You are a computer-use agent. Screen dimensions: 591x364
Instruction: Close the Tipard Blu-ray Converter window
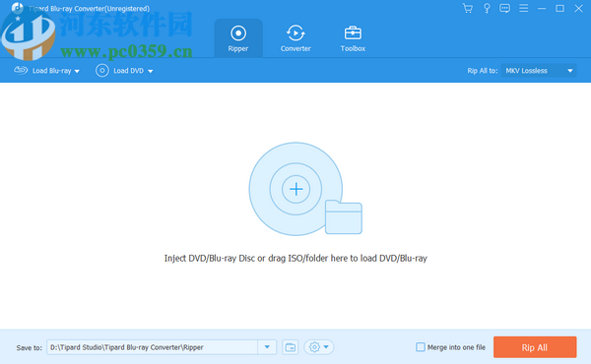pos(578,8)
